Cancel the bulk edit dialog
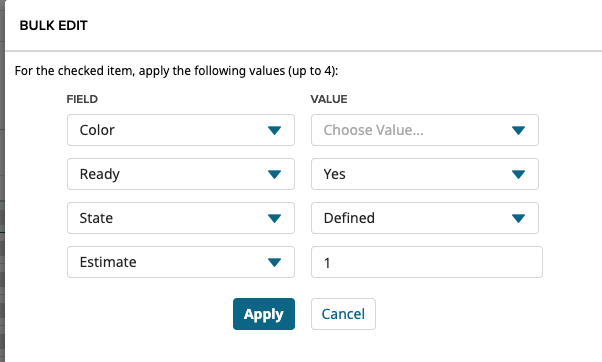The width and height of the screenshot is (602, 362). (x=343, y=314)
